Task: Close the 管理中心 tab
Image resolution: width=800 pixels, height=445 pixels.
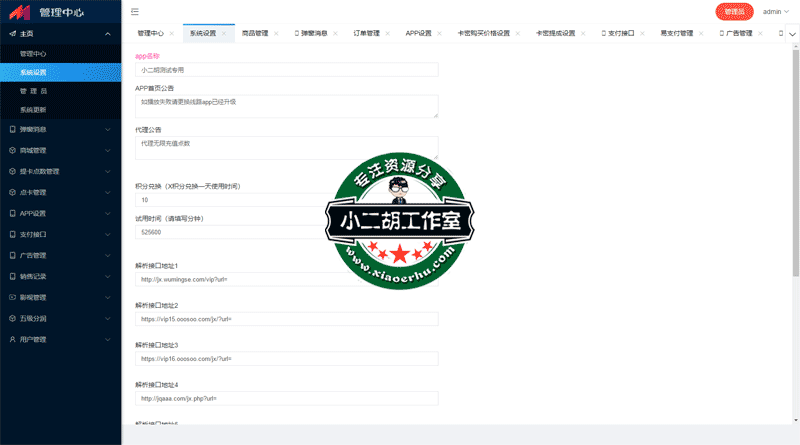Action: [171, 34]
